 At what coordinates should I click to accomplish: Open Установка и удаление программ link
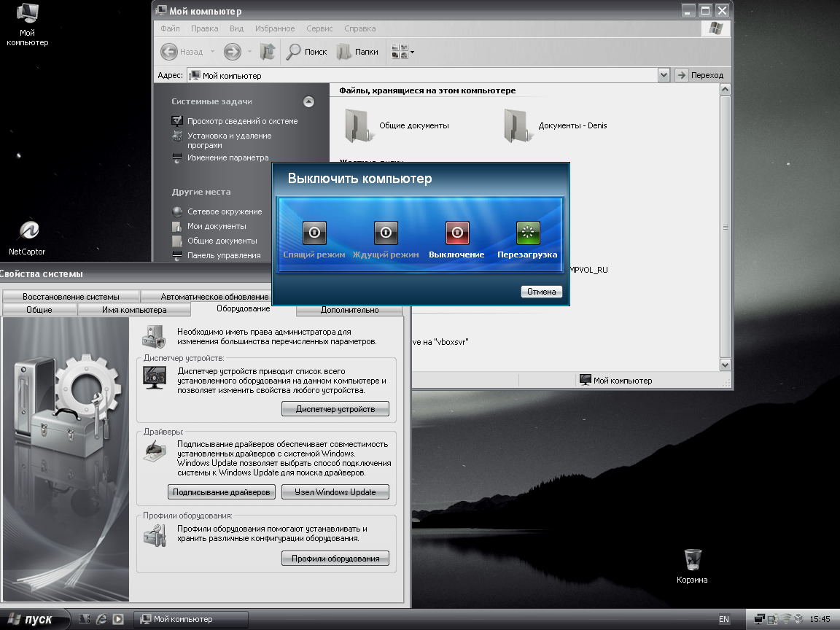pyautogui.click(x=229, y=140)
